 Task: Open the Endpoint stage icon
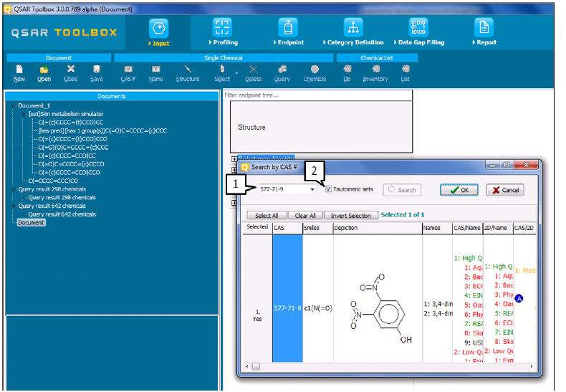[288, 27]
